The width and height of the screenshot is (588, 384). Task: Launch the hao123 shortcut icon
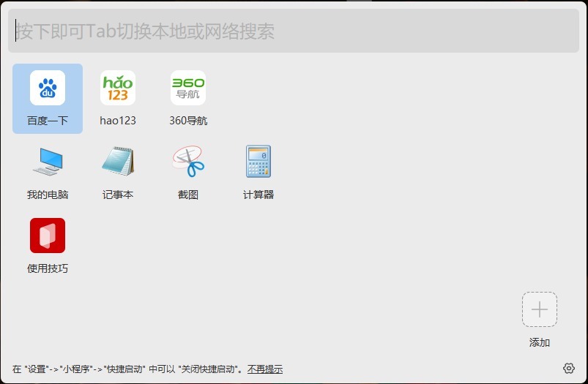pyautogui.click(x=118, y=88)
